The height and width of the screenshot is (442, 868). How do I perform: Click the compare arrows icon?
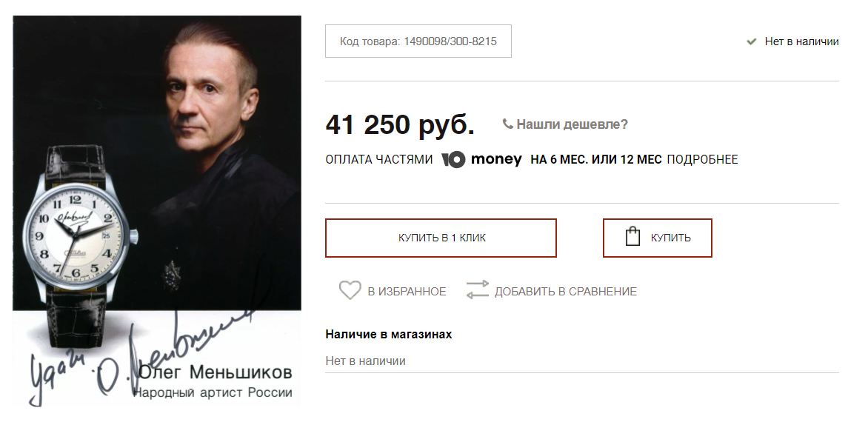point(477,290)
